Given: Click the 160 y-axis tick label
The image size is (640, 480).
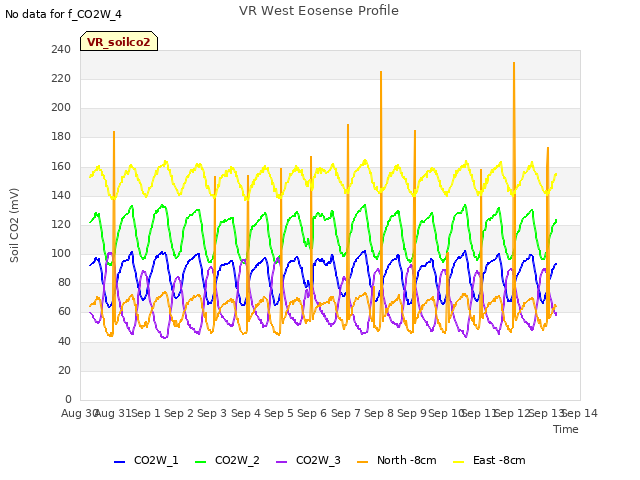Looking at the screenshot, I should (x=61, y=167).
